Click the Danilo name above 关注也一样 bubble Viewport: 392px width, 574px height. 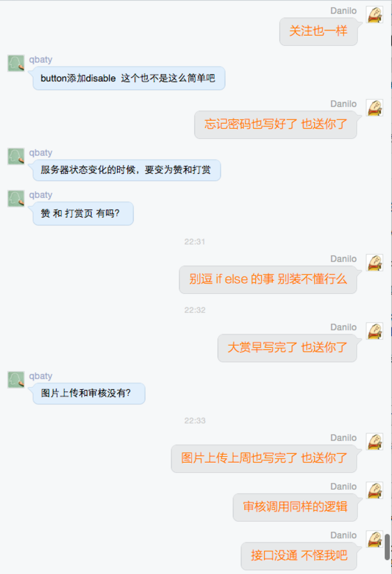[343, 11]
